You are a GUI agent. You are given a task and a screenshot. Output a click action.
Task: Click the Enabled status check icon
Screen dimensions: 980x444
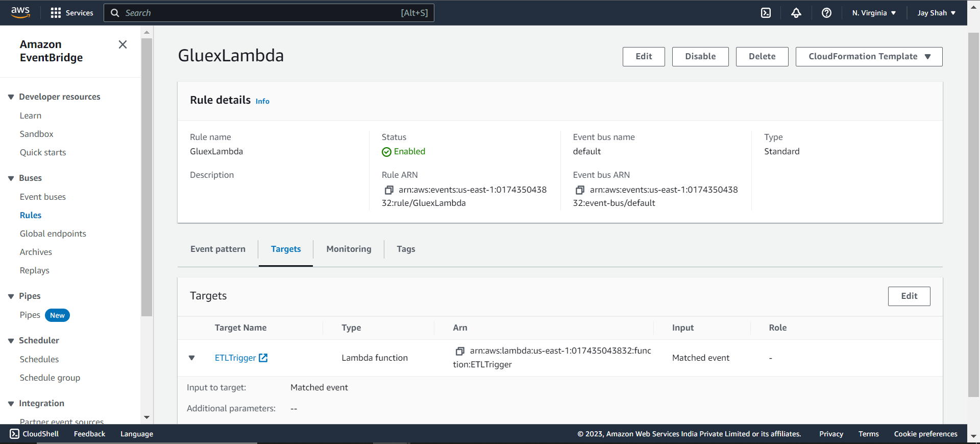pyautogui.click(x=386, y=152)
